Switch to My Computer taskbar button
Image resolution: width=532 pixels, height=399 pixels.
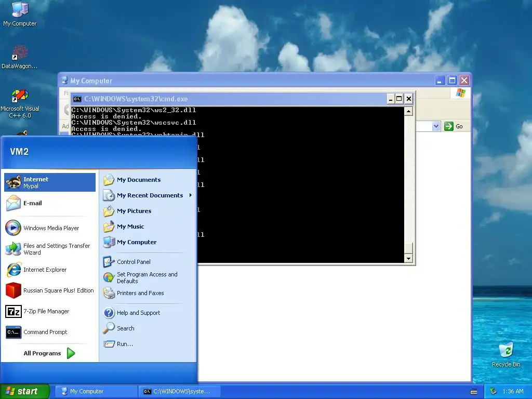click(x=96, y=392)
